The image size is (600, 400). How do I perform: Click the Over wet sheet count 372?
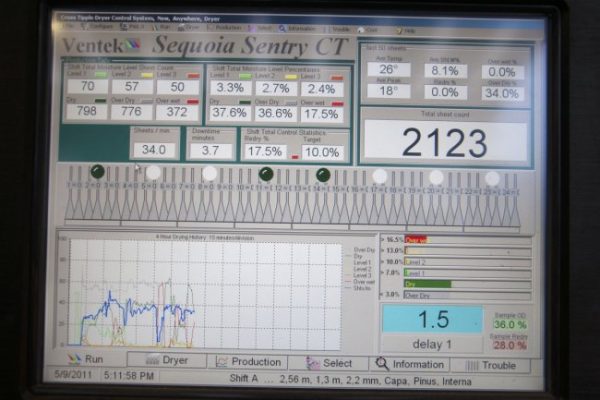[177, 112]
